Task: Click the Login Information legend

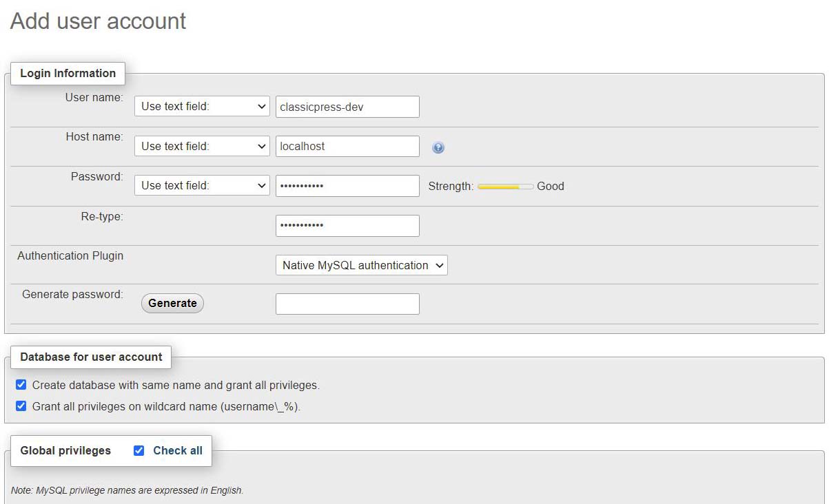Action: point(68,73)
